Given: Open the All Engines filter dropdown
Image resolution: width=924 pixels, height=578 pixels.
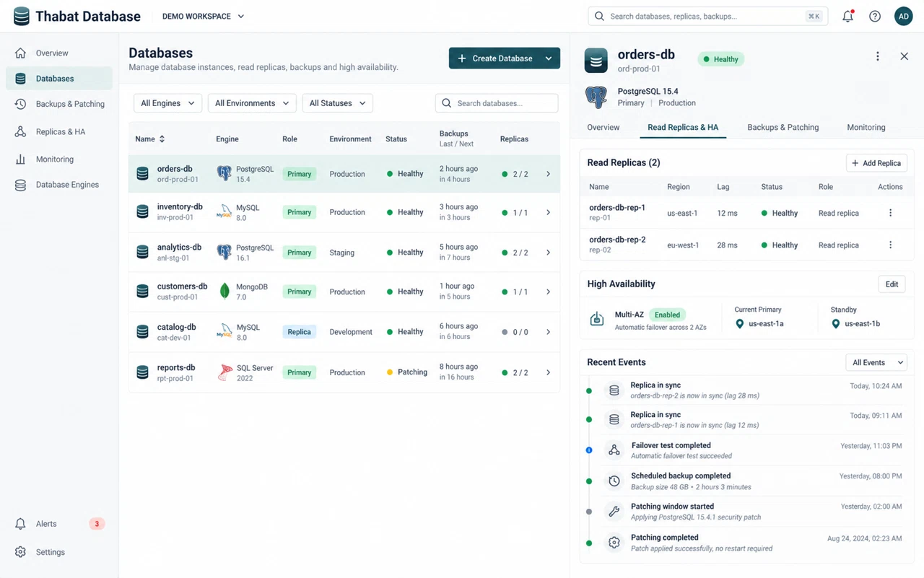Looking at the screenshot, I should (167, 103).
